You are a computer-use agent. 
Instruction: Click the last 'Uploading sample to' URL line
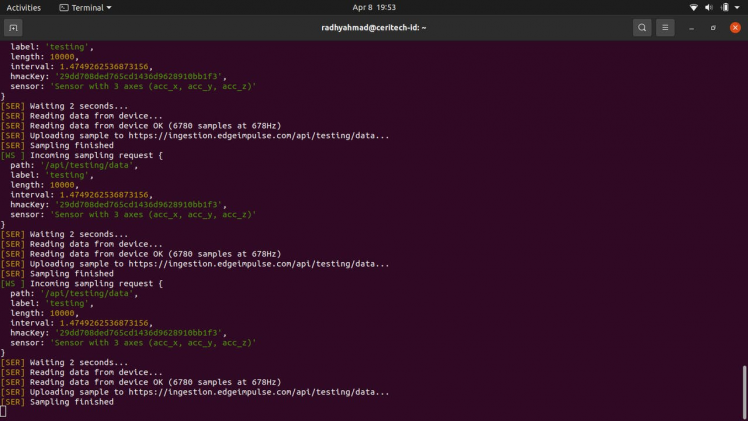click(x=195, y=392)
